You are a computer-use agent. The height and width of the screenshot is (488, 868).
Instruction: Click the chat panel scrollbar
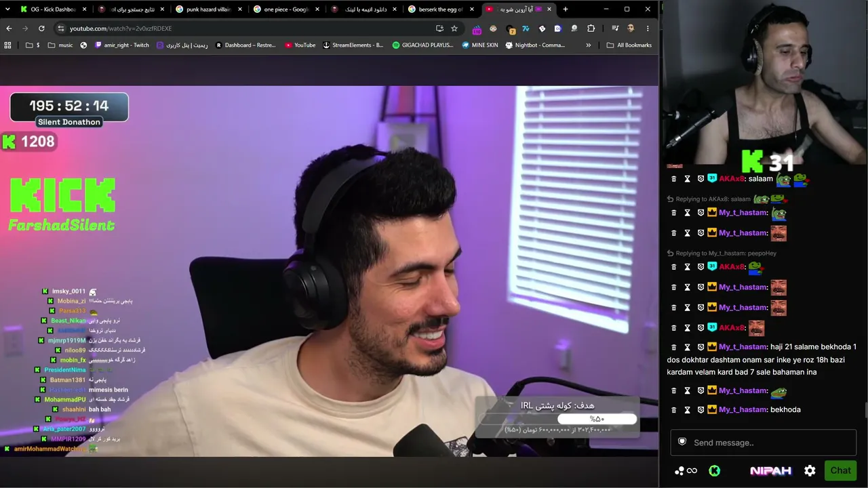pyautogui.click(x=865, y=410)
